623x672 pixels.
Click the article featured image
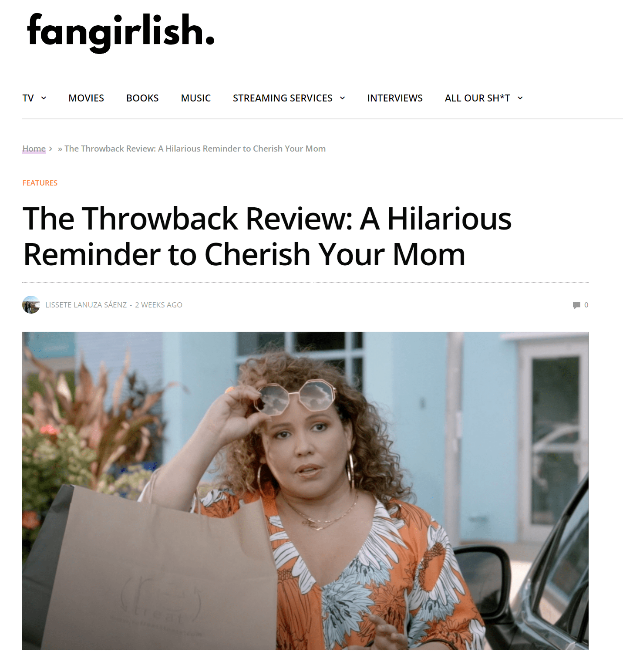pyautogui.click(x=305, y=491)
